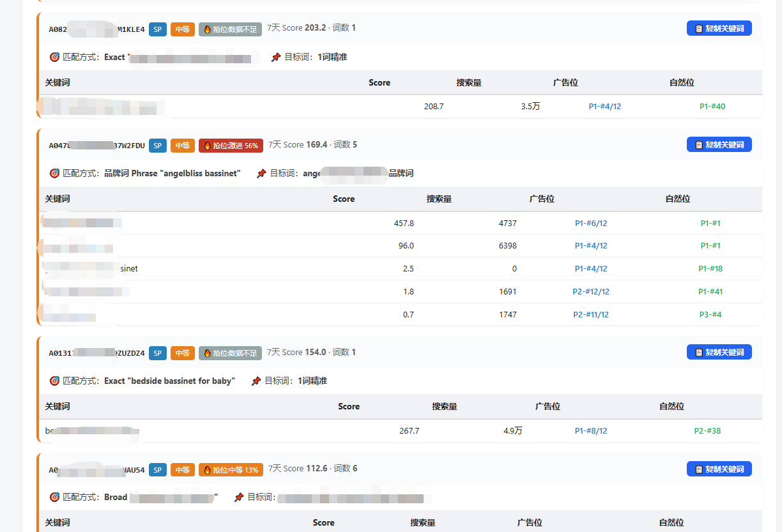Select the score value 267.7
The image size is (782, 532).
(409, 431)
